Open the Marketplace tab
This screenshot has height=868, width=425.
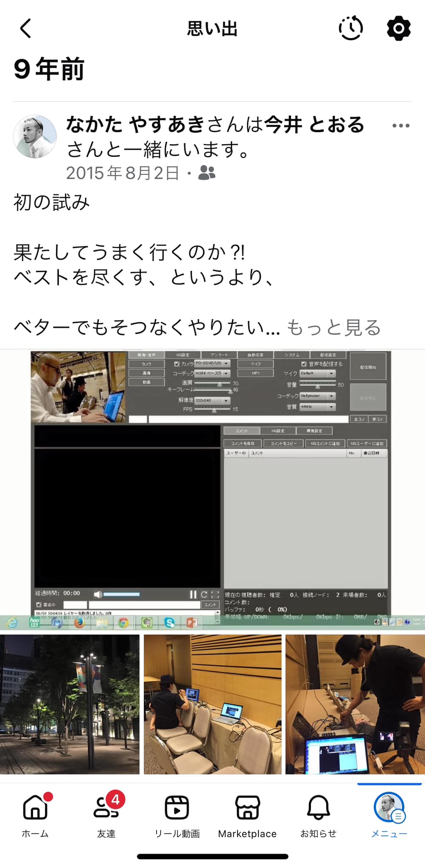247,815
